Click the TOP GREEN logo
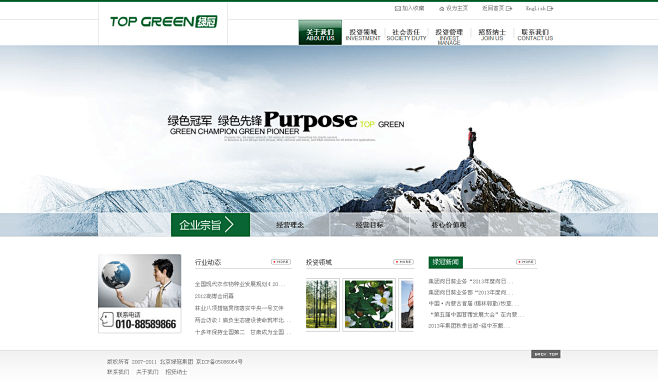Image resolution: width=658 pixels, height=385 pixels. tap(164, 21)
